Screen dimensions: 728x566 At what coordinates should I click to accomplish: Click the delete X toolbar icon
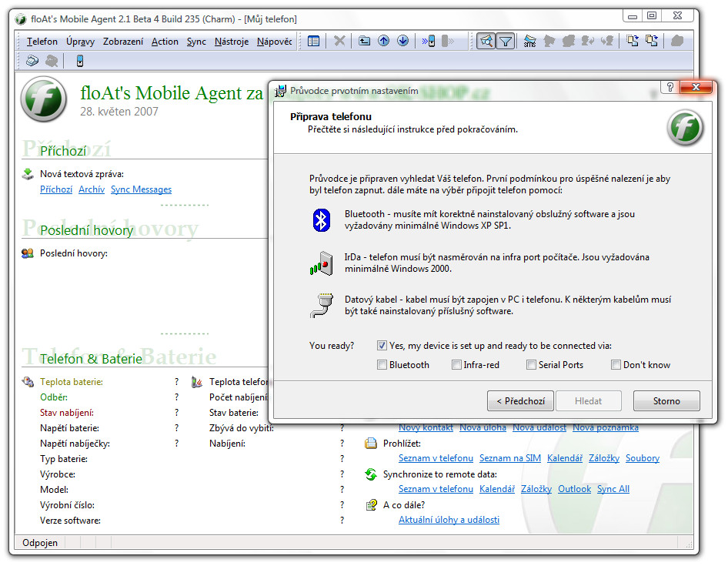339,41
